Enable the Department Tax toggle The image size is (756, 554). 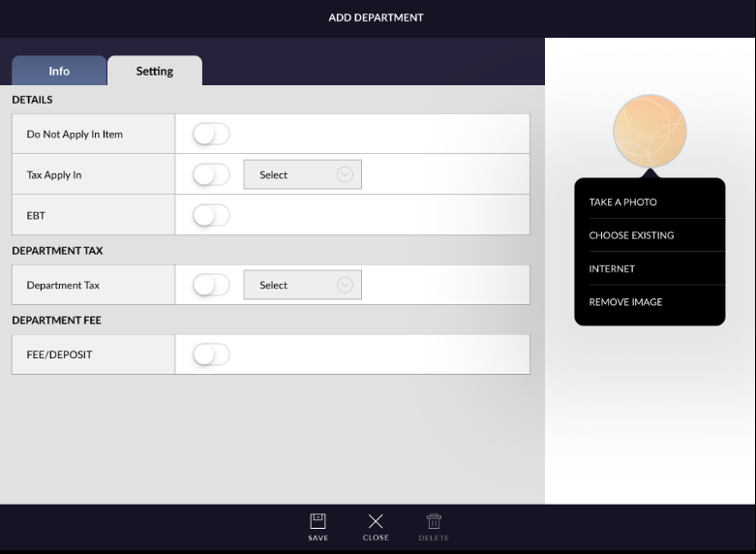(x=211, y=286)
